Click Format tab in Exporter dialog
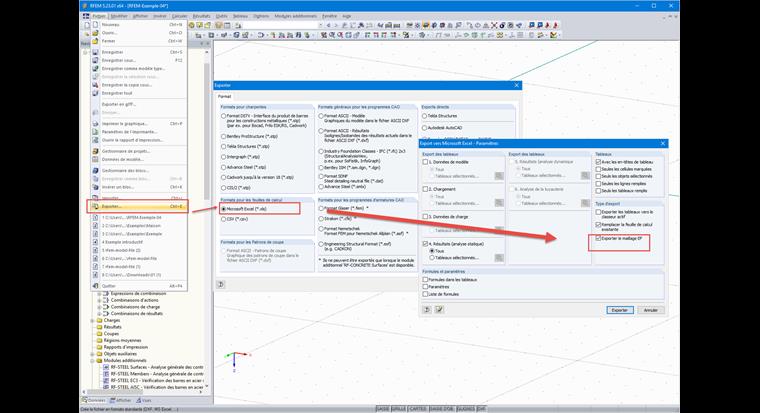Image resolution: width=760 pixels, height=413 pixels. click(224, 96)
